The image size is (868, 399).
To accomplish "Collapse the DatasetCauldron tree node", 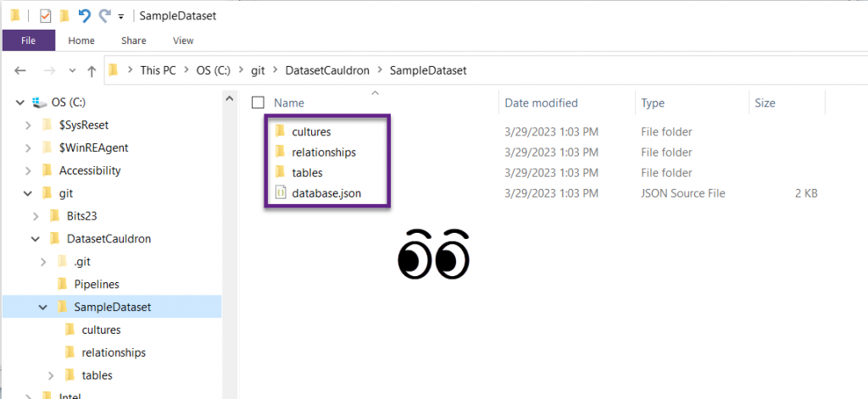I will point(36,239).
